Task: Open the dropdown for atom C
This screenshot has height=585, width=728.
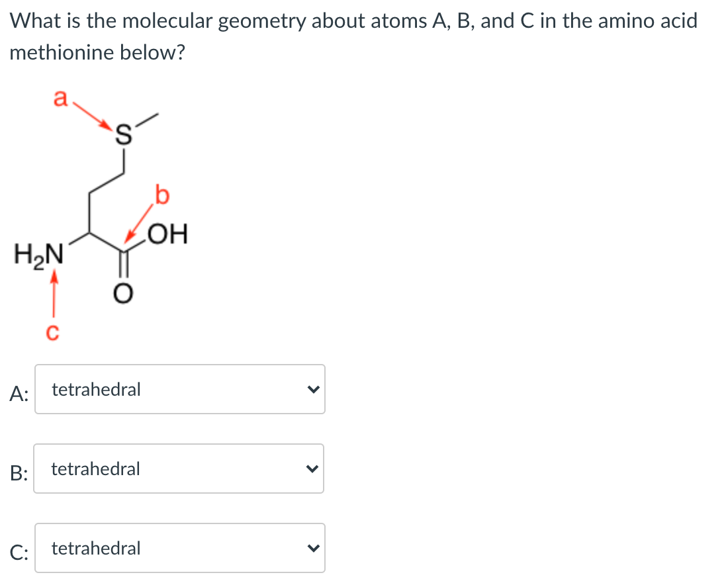Action: coord(179,548)
